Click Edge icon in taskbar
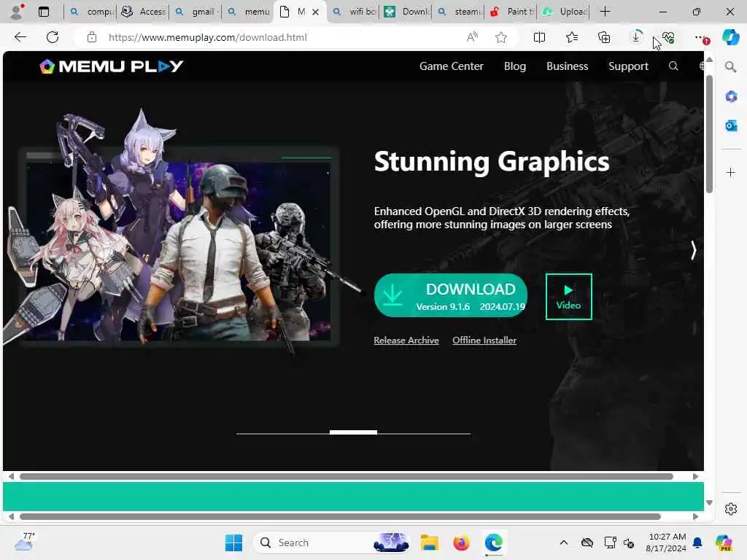 [494, 542]
